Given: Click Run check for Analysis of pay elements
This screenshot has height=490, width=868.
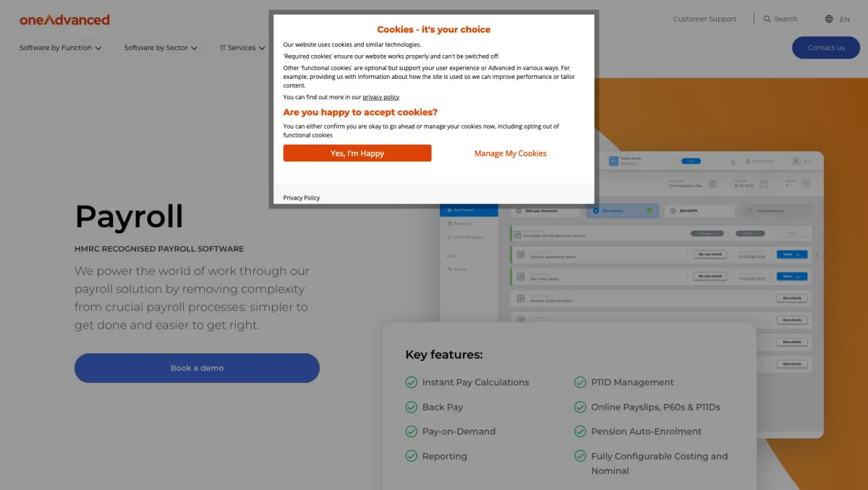Looking at the screenshot, I should (x=792, y=298).
